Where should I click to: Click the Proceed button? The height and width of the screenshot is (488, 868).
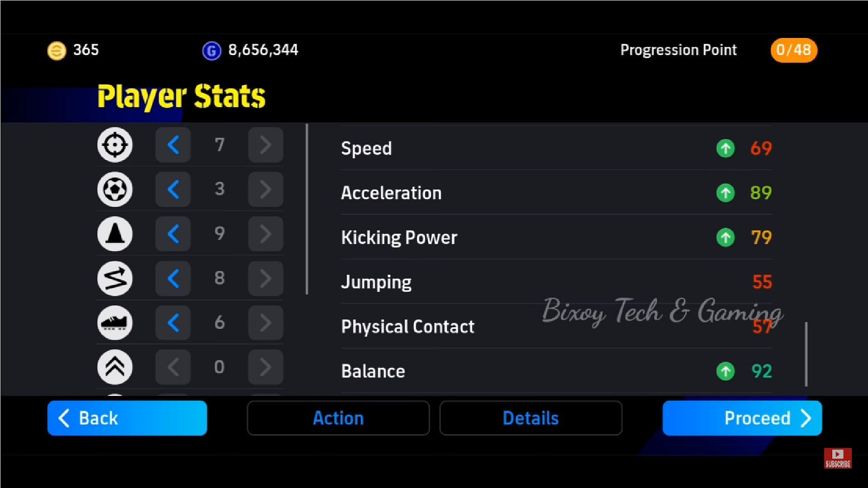pos(743,418)
